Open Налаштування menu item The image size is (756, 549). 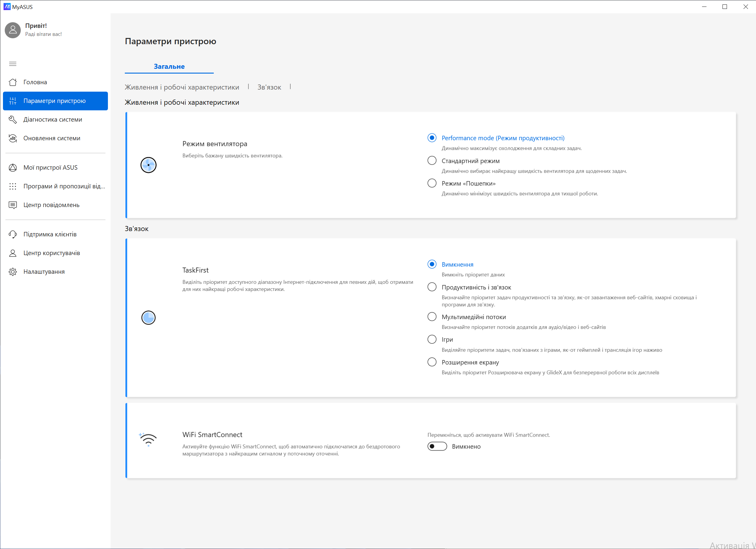point(55,271)
